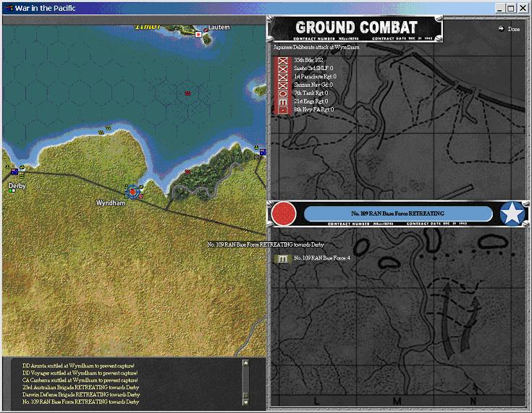
Task: Click '8th Hvy FA Rgt: 0' entry
Action: [x=314, y=109]
